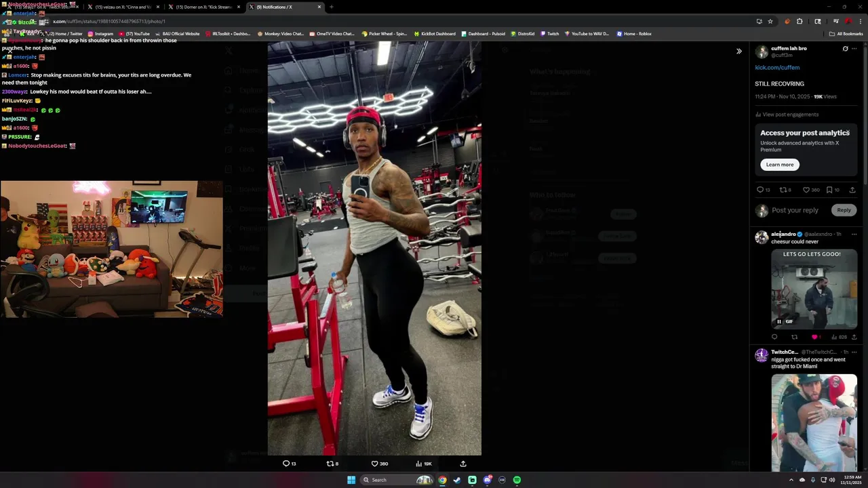This screenshot has width=868, height=488.
Task: Expand All Bookmarks folder
Action: click(846, 34)
